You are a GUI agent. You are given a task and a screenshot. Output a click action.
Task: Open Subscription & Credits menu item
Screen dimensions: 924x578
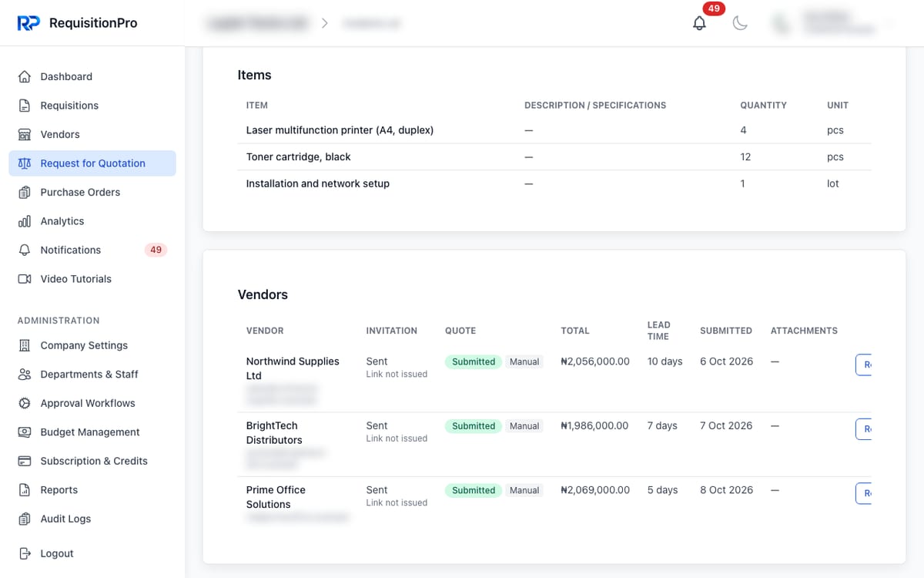tap(92, 461)
